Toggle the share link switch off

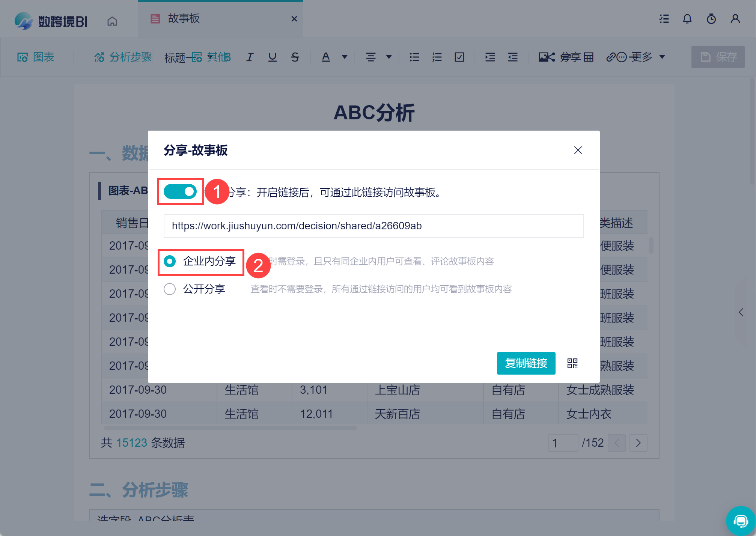(180, 191)
